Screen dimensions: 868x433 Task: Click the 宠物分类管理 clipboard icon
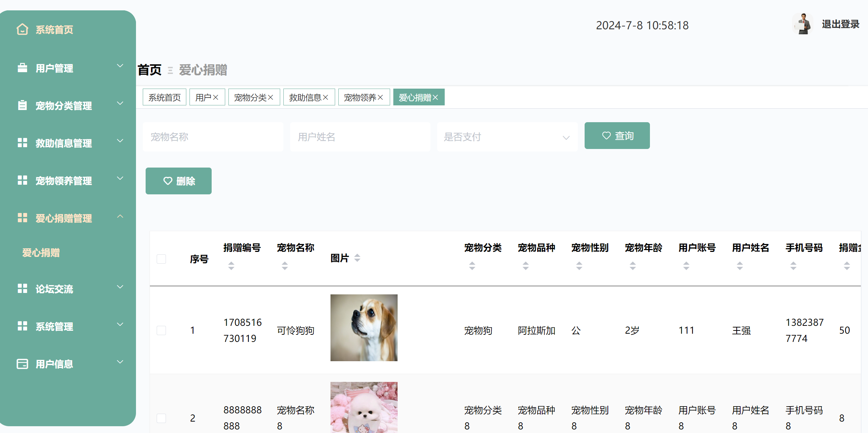(22, 105)
